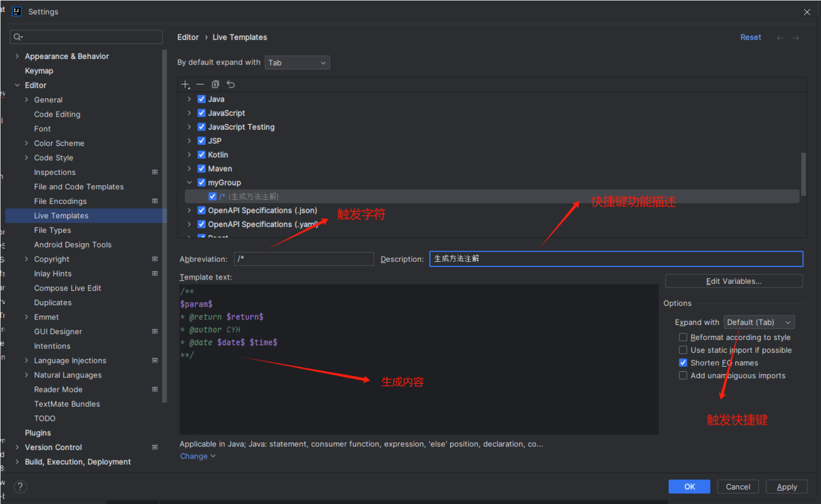Disable Shorten FQ names option
821x504 pixels.
(x=683, y=363)
